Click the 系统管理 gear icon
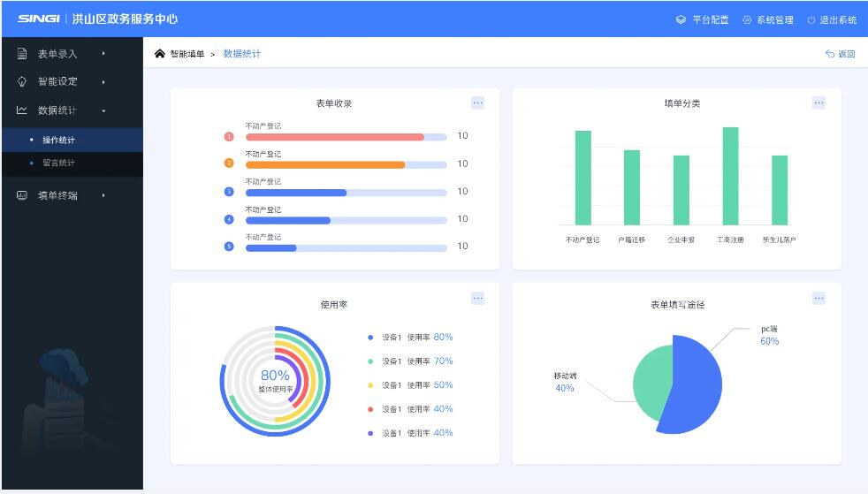The width and height of the screenshot is (868, 494). tap(747, 20)
